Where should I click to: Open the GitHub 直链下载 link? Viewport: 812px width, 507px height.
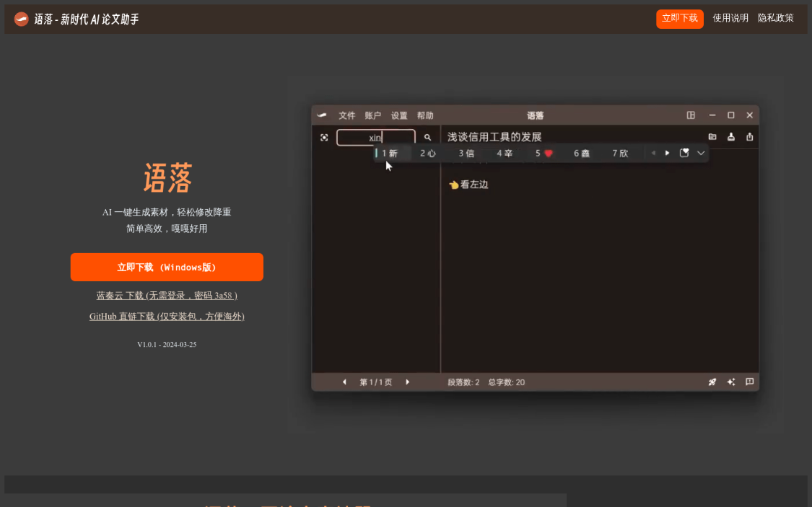(167, 316)
